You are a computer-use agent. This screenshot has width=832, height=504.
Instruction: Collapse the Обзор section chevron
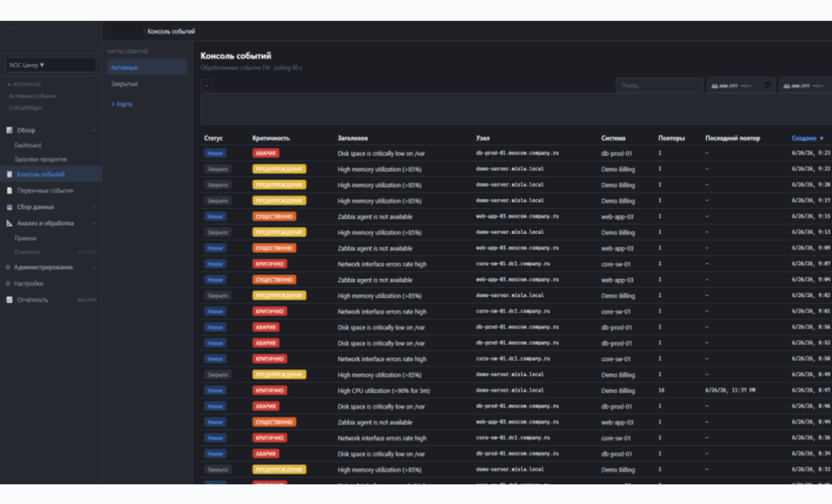click(94, 130)
